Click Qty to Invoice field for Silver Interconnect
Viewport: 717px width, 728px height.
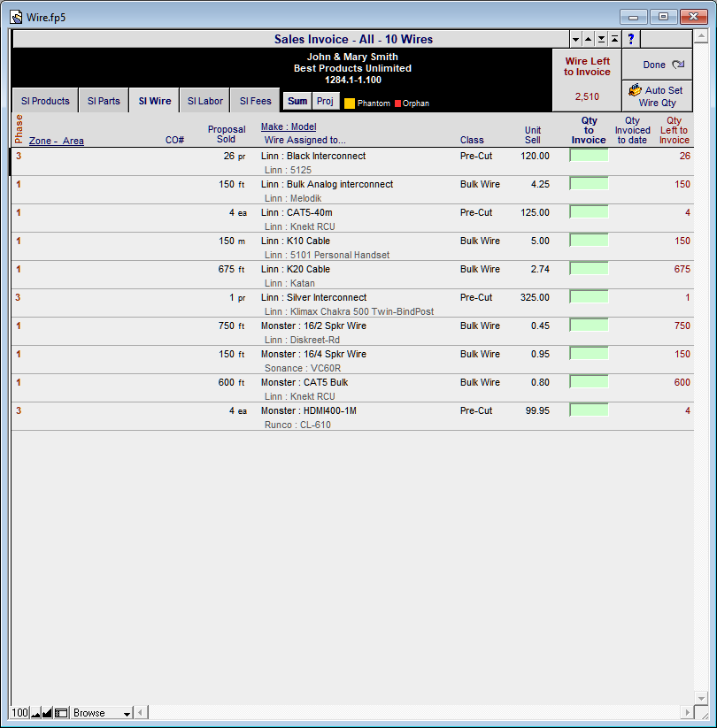click(x=589, y=297)
